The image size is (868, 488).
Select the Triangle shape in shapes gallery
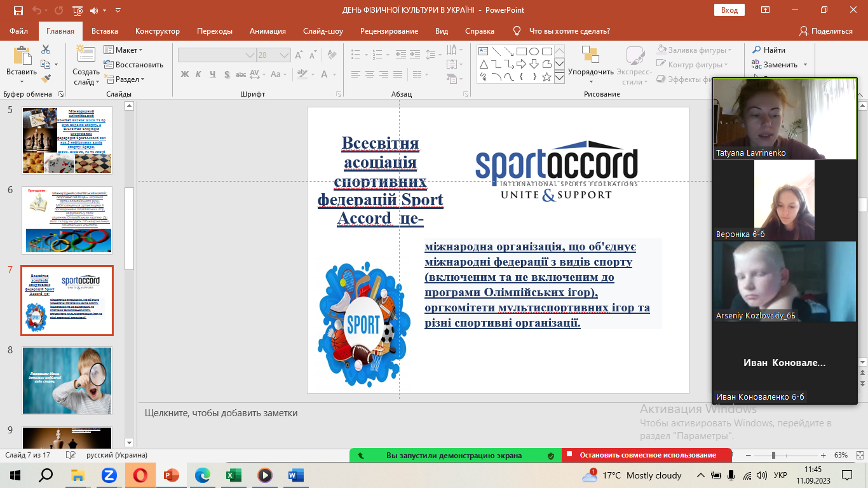[483, 64]
